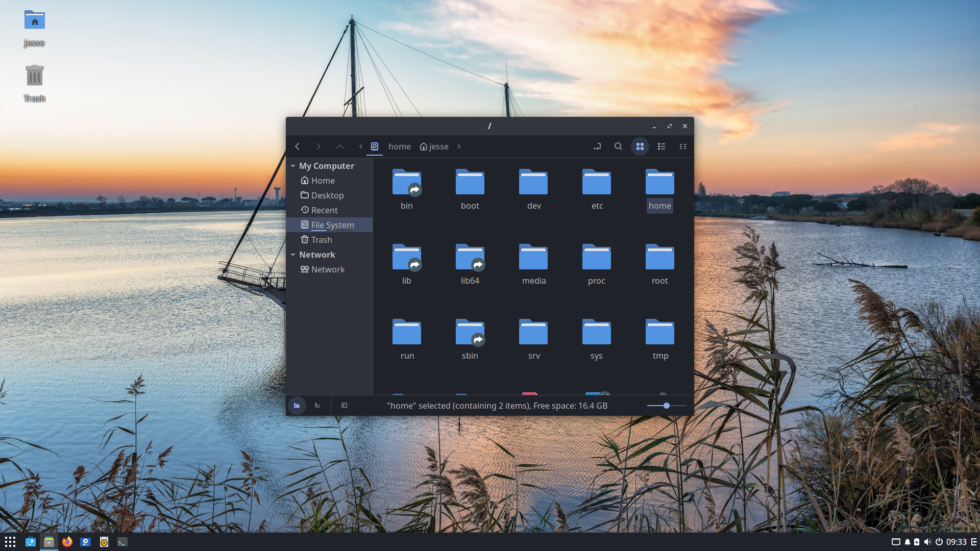Collapse the My Computer section
The width and height of the screenshot is (980, 551).
(293, 166)
